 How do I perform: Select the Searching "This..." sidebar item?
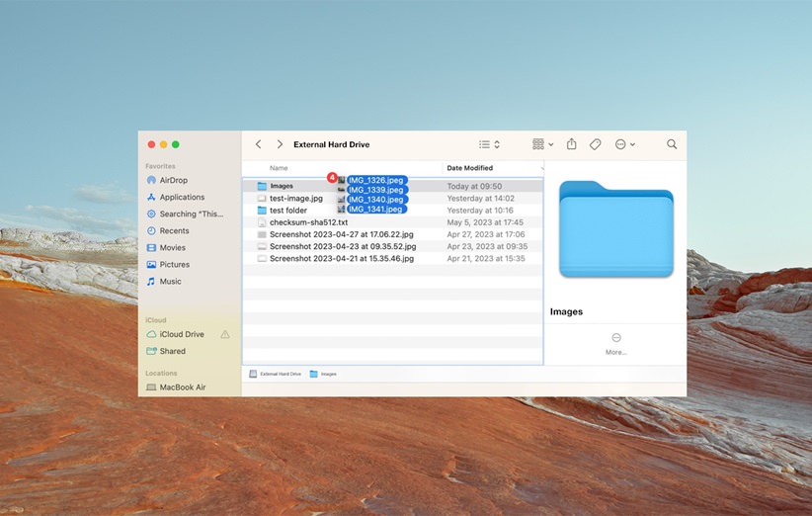coord(189,214)
